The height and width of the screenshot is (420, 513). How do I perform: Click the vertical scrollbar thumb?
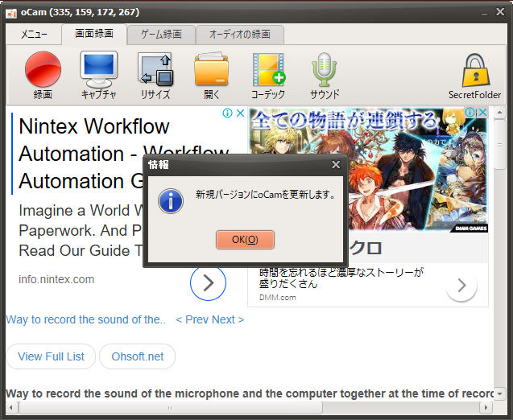coord(499,145)
